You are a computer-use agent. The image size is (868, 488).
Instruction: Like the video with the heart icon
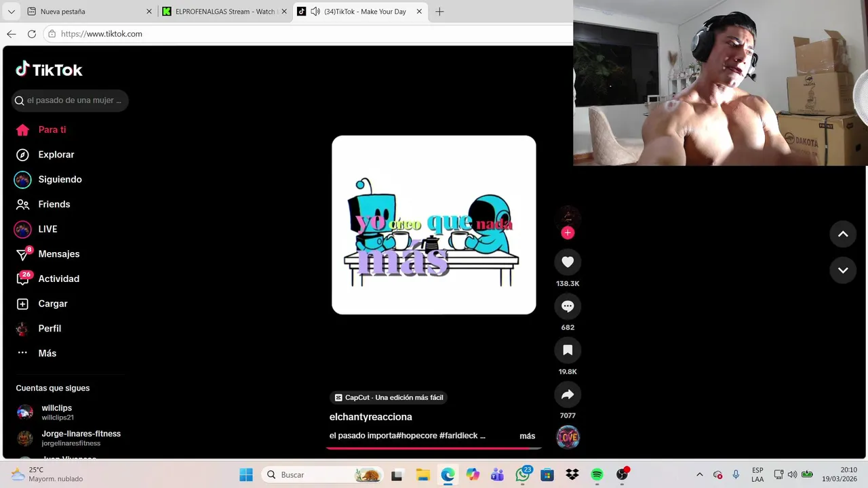(568, 262)
